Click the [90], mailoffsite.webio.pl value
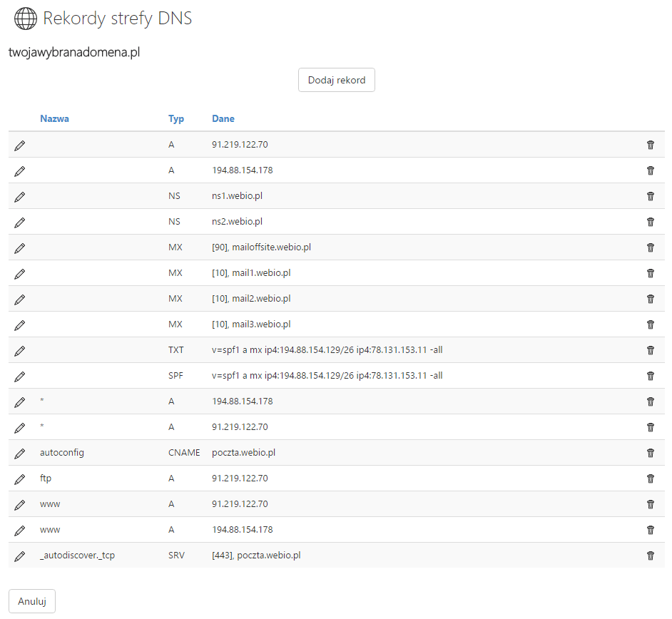 point(261,247)
